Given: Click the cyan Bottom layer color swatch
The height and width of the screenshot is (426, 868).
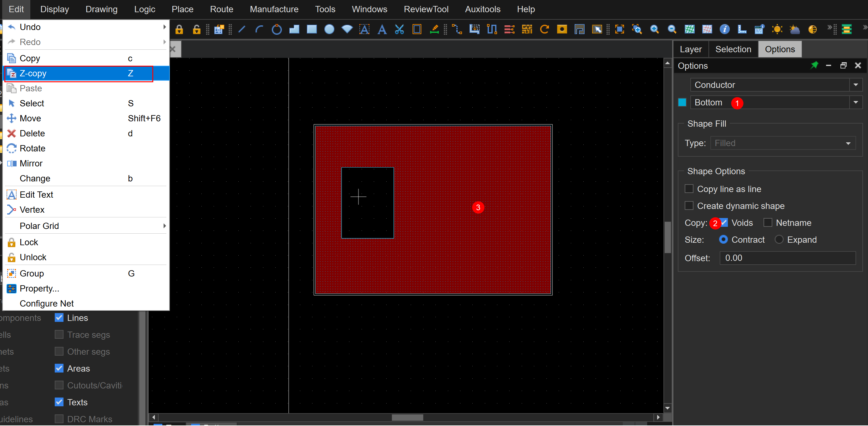Looking at the screenshot, I should pos(682,103).
